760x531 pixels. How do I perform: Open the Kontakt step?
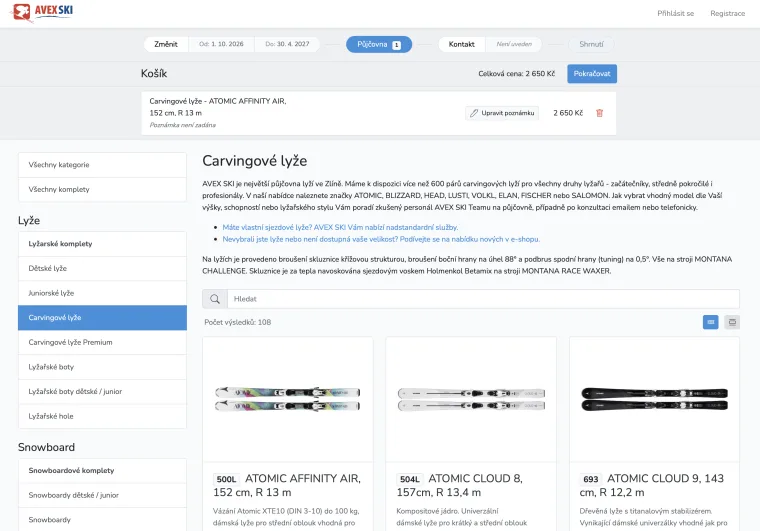(461, 44)
